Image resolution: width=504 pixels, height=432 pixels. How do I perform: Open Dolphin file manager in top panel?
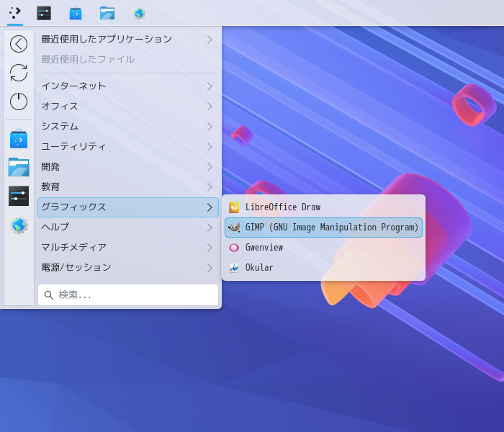(107, 13)
